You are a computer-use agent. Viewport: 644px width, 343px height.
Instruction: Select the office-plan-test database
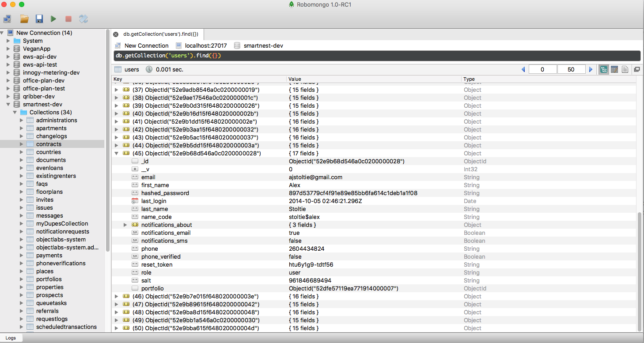(x=44, y=88)
